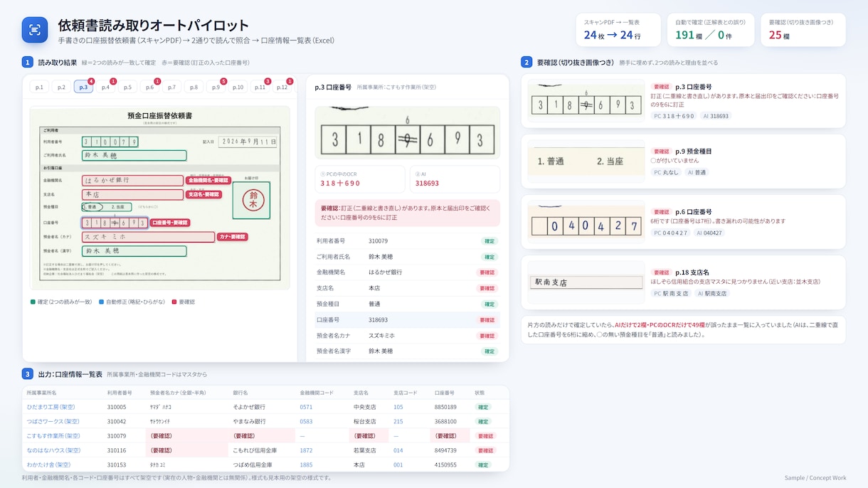Switch to page tab p.11
This screenshot has height=488, width=868.
click(x=260, y=87)
